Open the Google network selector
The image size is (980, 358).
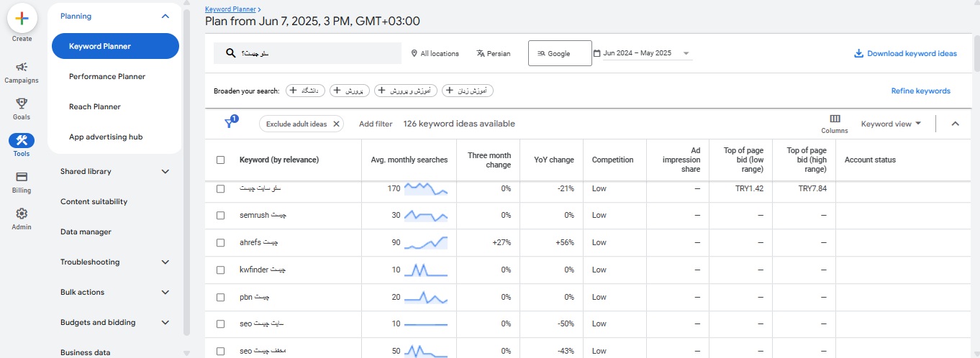click(x=560, y=53)
